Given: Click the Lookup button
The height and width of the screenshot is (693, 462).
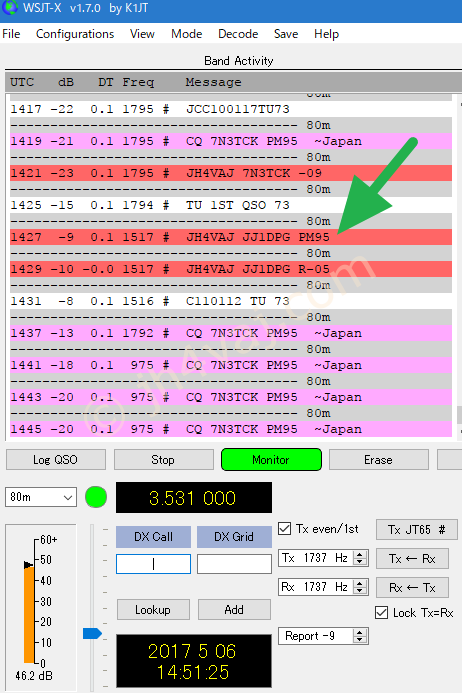Looking at the screenshot, I should (x=153, y=610).
